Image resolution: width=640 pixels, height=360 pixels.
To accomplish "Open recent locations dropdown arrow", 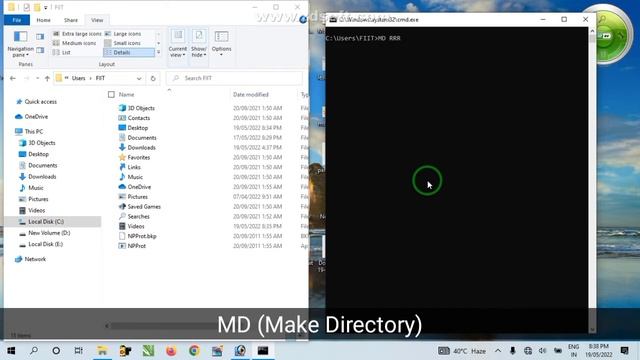I will [x=38, y=78].
